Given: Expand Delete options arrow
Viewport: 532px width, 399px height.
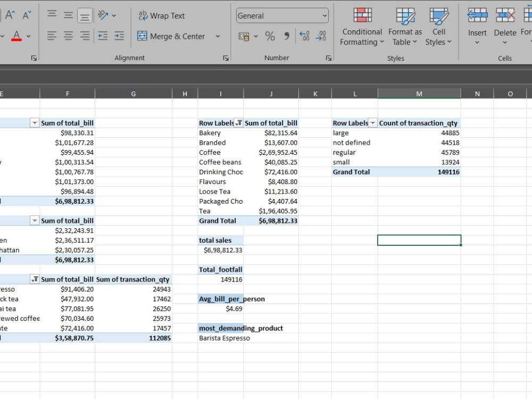Looking at the screenshot, I should point(505,43).
